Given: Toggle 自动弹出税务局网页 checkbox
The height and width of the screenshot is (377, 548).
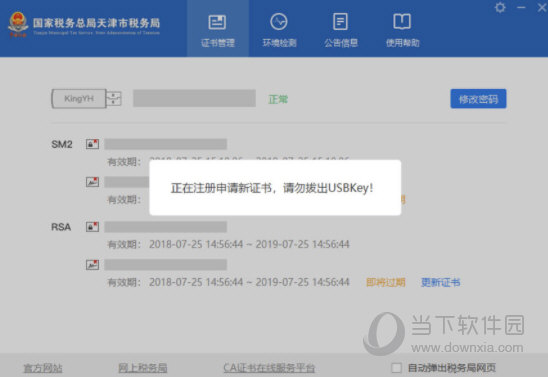Looking at the screenshot, I should pos(396,368).
